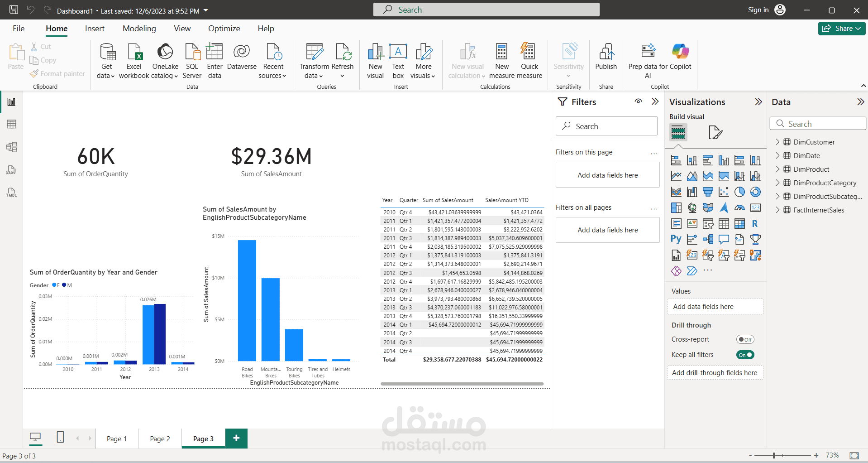Screen dimensions: 868x463
Task: Expand the DimProduct table in Data pane
Action: pos(778,169)
